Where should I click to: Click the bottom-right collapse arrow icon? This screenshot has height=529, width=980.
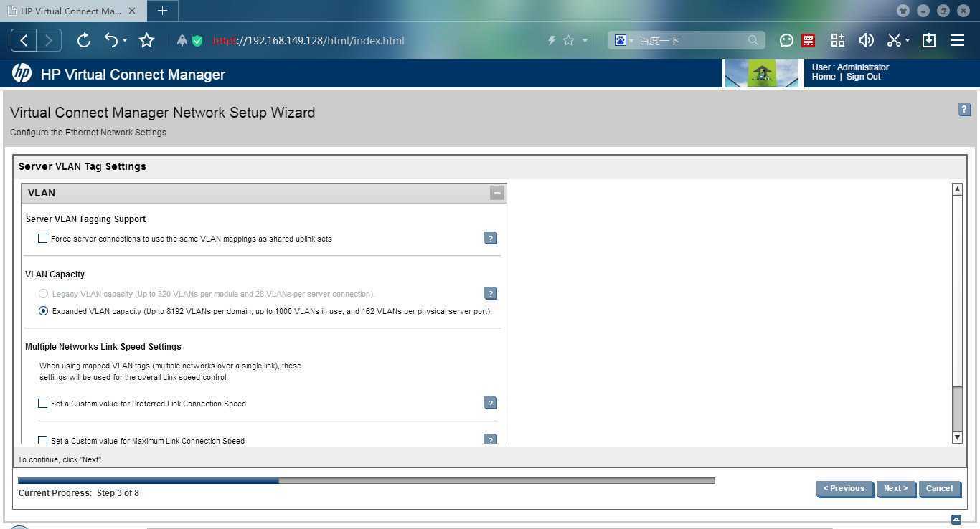point(956,520)
